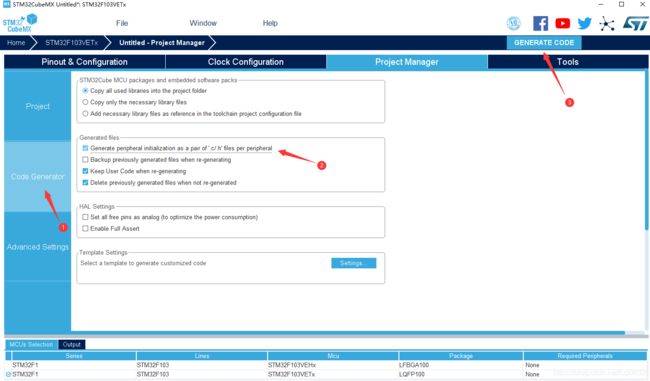Switch to Output bottom tab
650x381 pixels.
pyautogui.click(x=72, y=345)
